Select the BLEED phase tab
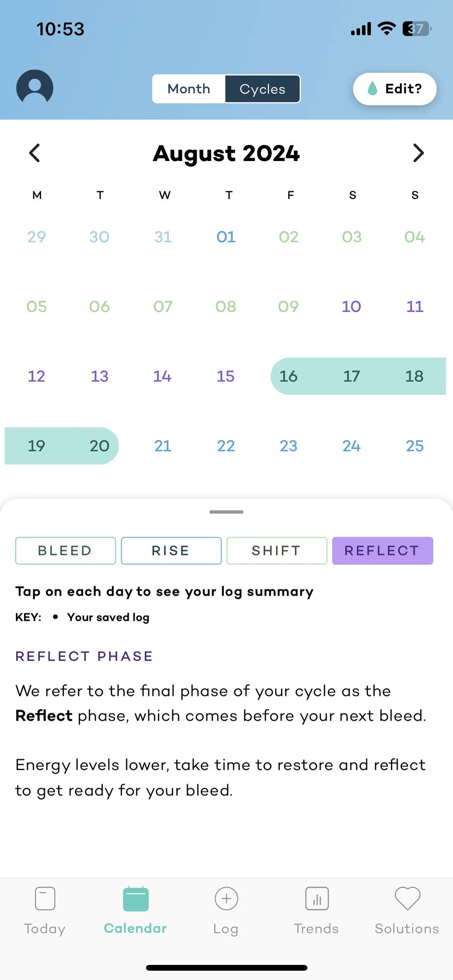Viewport: 453px width, 980px height. 65,550
